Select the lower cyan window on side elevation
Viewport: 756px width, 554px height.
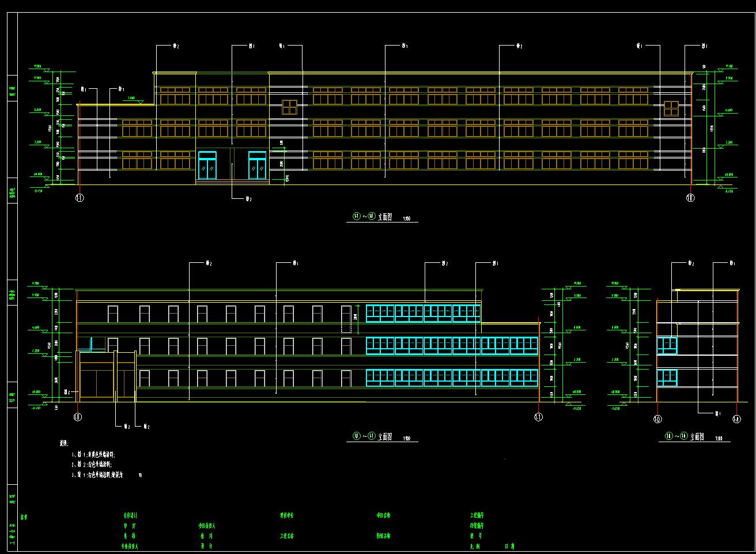tap(667, 377)
